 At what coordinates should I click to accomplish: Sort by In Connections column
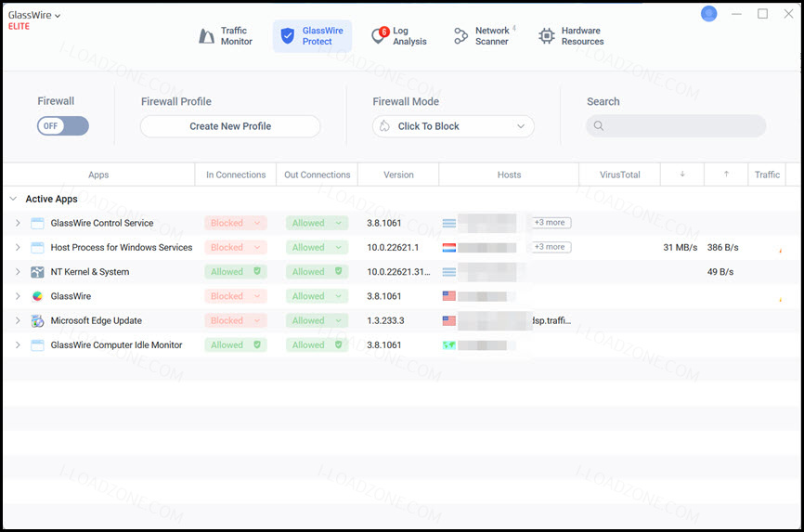(236, 175)
